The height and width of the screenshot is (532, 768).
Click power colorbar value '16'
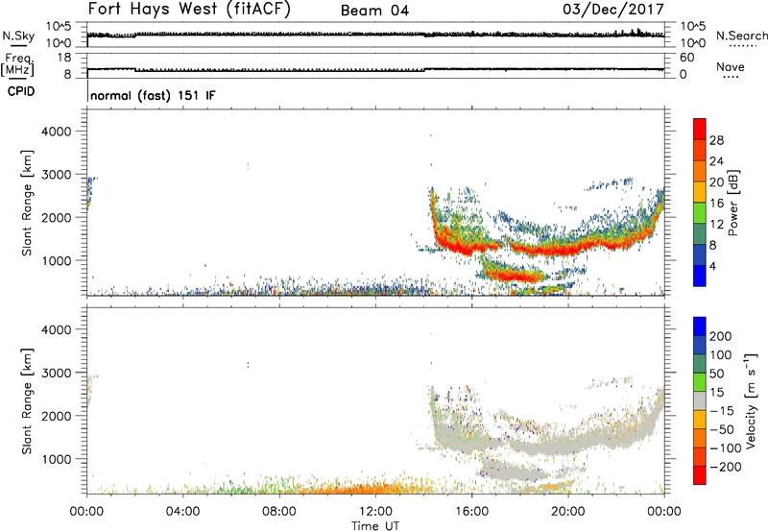(x=716, y=204)
